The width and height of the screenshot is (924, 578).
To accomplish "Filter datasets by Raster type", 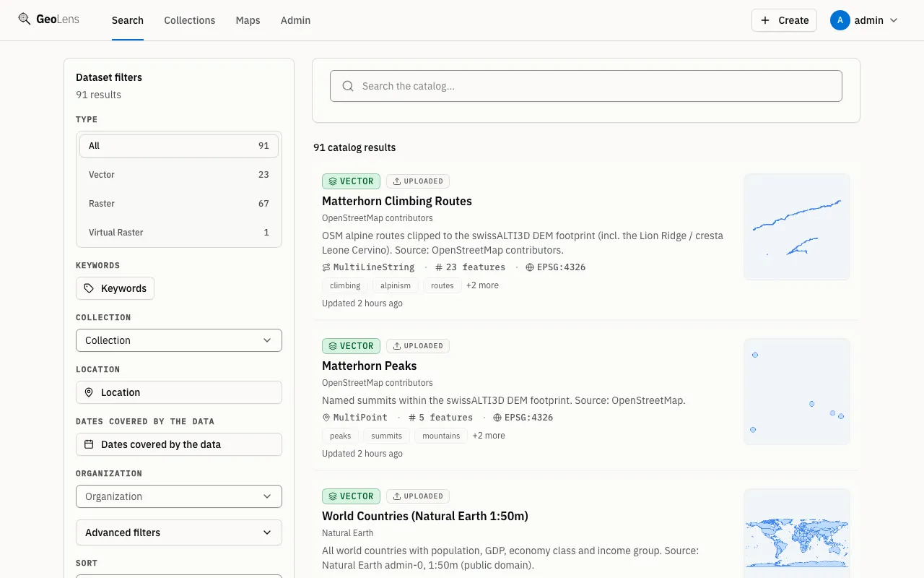I will [179, 204].
